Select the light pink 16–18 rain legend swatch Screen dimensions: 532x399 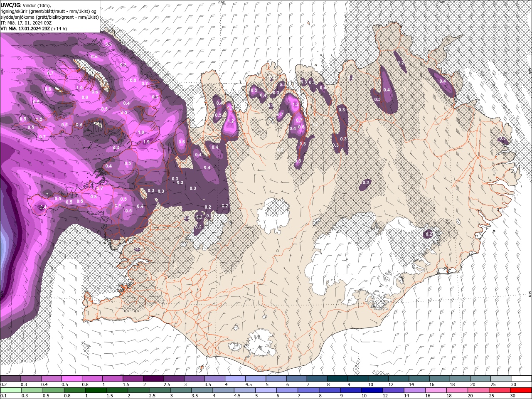436,390
